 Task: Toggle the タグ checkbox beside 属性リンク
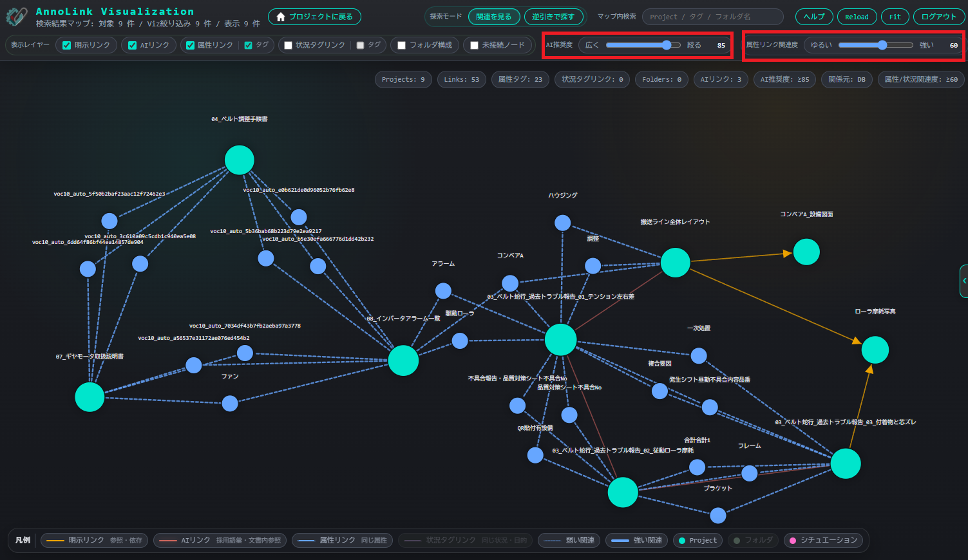coord(248,45)
